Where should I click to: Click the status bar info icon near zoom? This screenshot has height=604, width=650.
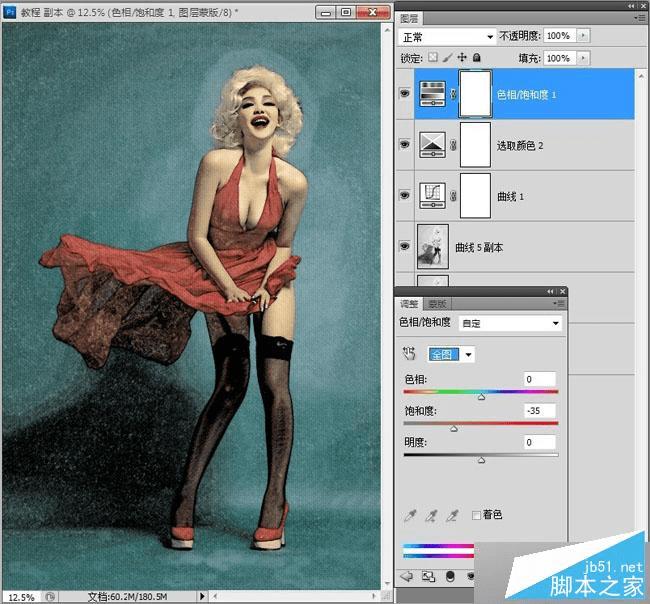click(50, 597)
